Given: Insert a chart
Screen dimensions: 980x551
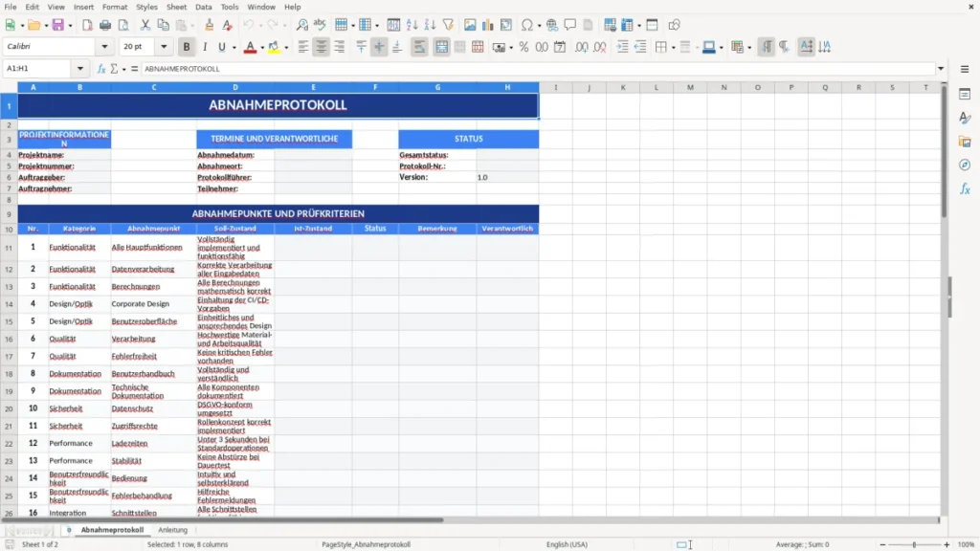Looking at the screenshot, I should pos(488,25).
